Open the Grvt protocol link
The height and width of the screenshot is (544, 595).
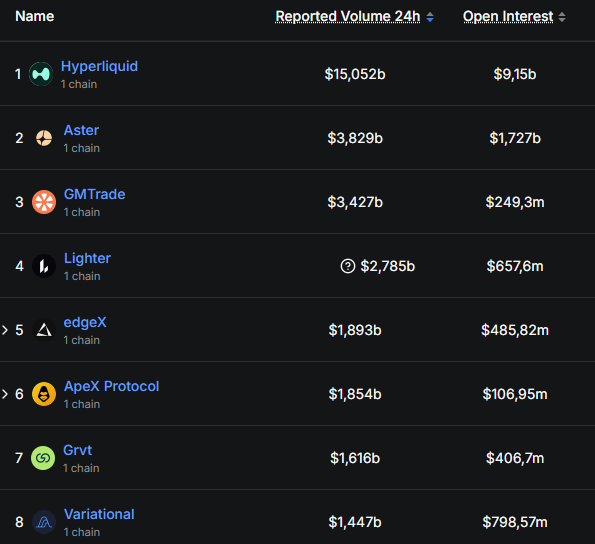(77, 450)
